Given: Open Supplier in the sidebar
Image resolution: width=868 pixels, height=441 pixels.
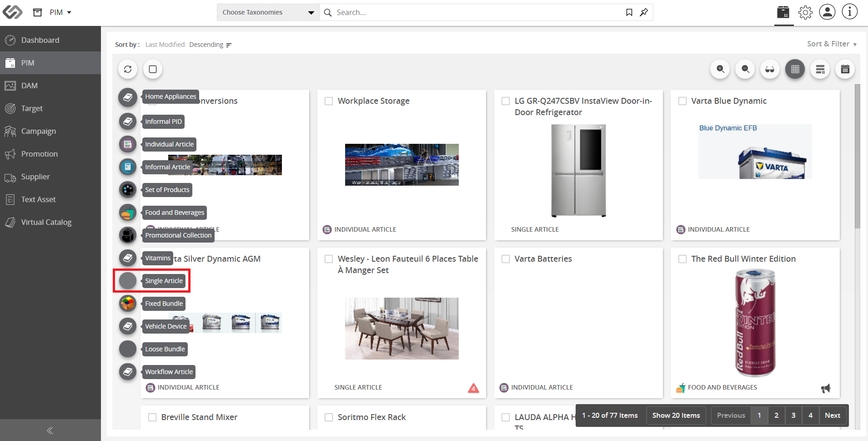Looking at the screenshot, I should tap(50, 177).
